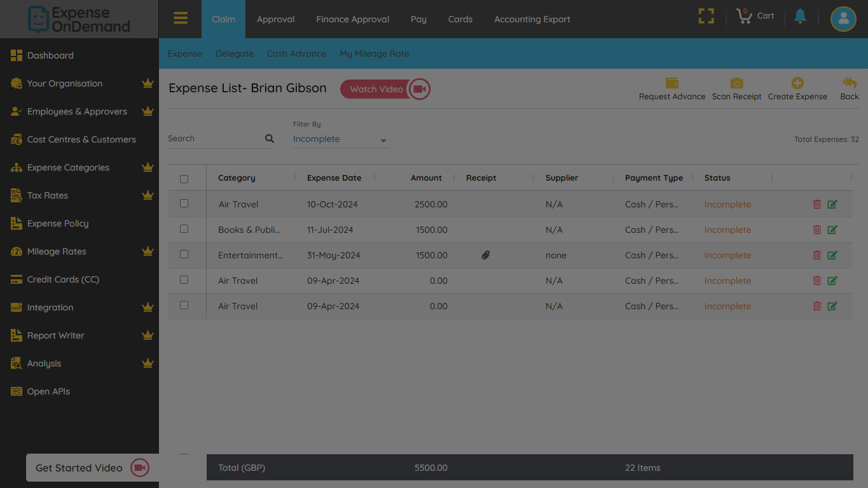The height and width of the screenshot is (488, 868).
Task: Click the Watch Video button
Action: pyautogui.click(x=385, y=89)
